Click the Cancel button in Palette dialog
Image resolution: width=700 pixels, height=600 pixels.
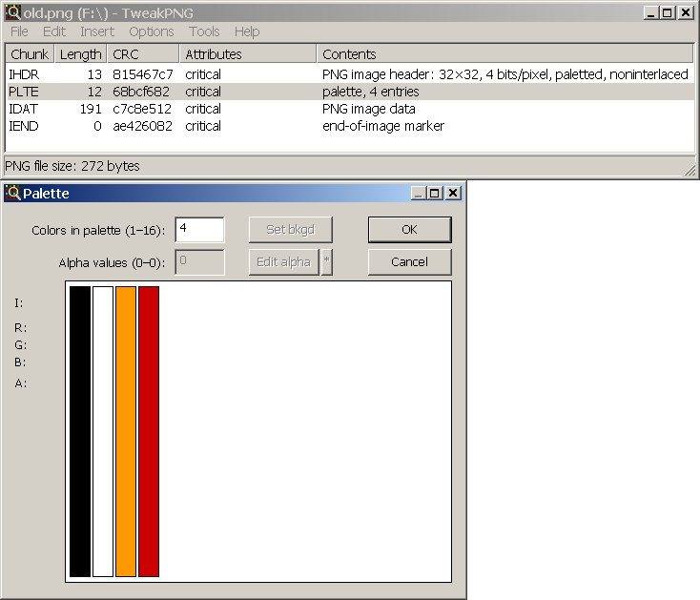410,262
